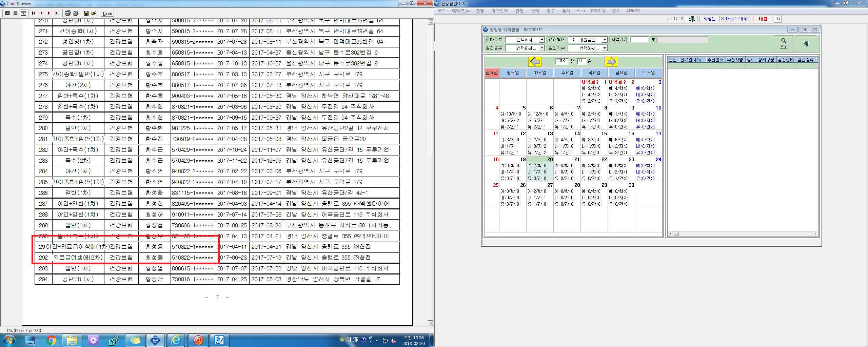Advance to next month with yellow right arrow
Viewport: 868px width, 347px height.
click(611, 61)
